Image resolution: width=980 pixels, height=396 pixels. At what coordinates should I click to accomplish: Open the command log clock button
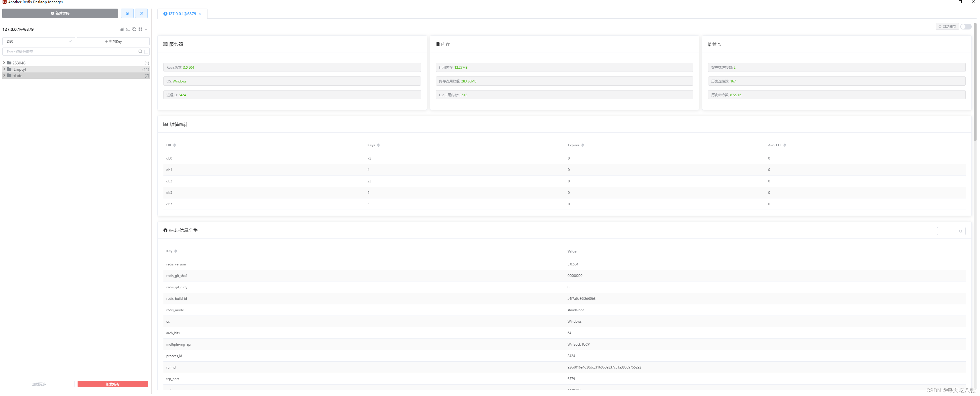coord(141,13)
